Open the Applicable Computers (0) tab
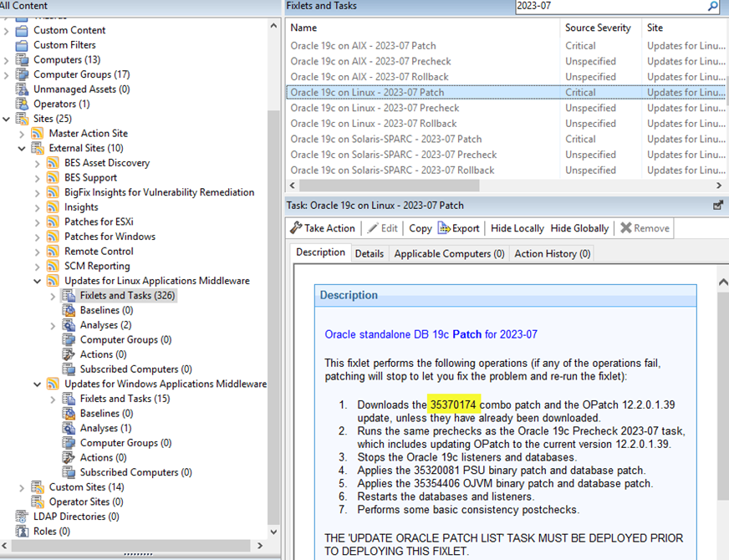The image size is (729, 560). click(x=449, y=254)
